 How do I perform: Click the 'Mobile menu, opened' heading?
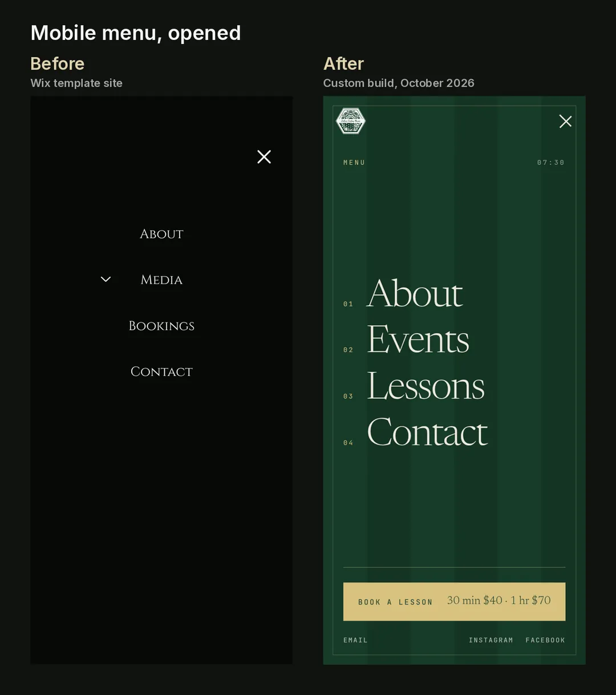136,33
